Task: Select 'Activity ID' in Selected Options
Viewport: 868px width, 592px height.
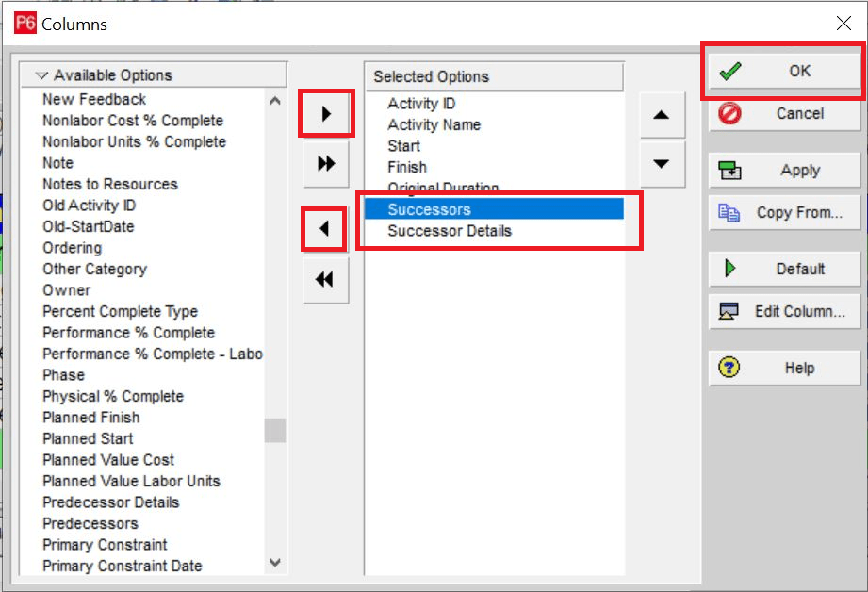Action: [421, 104]
